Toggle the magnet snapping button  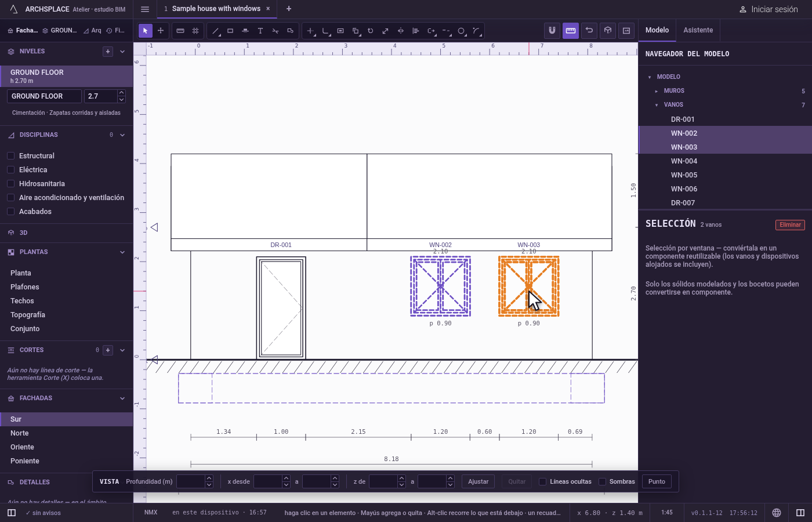coord(552,31)
